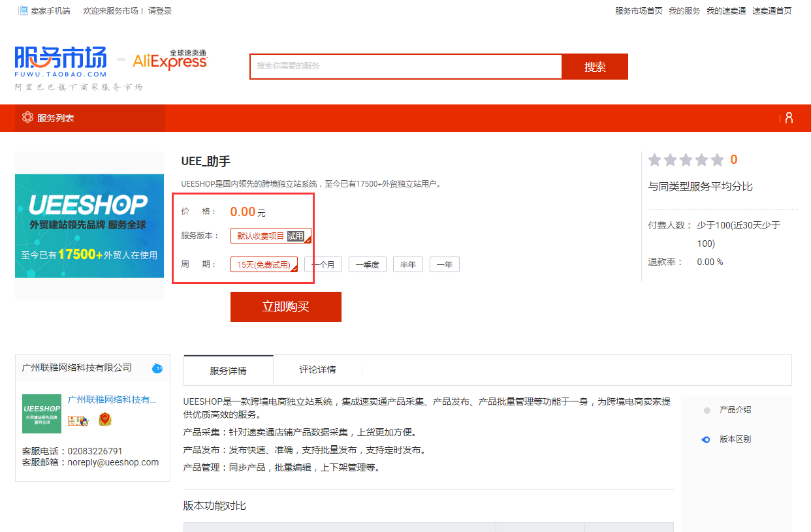Image resolution: width=811 pixels, height=532 pixels.
Task: Click 广州联雅网络科技有限公司 card header
Action: point(77,368)
